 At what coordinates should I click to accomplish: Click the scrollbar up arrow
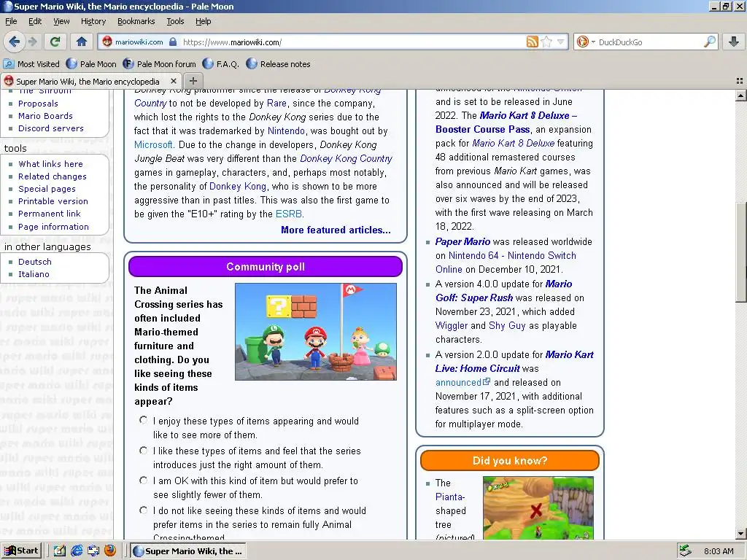click(x=740, y=96)
